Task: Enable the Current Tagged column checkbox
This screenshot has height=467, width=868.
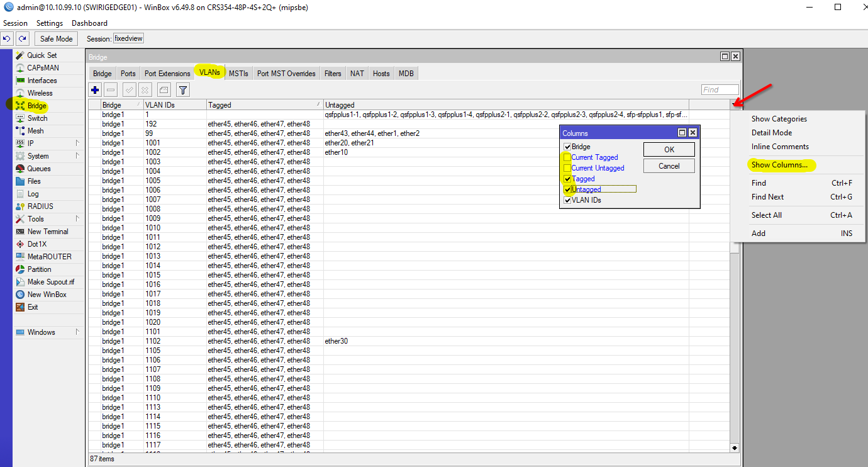Action: point(567,157)
